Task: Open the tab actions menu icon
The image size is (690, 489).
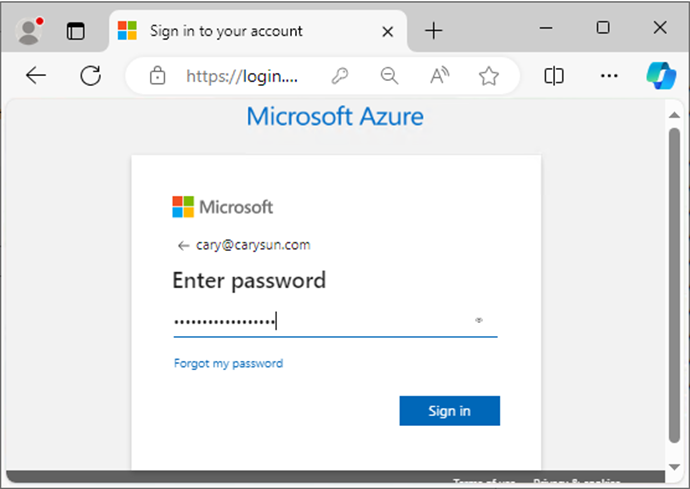Action: 75,31
